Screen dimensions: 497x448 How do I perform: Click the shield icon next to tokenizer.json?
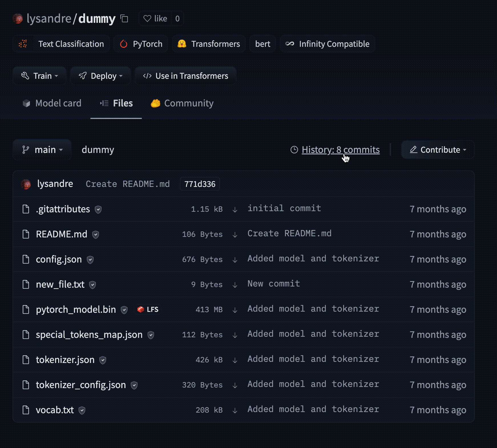103,360
